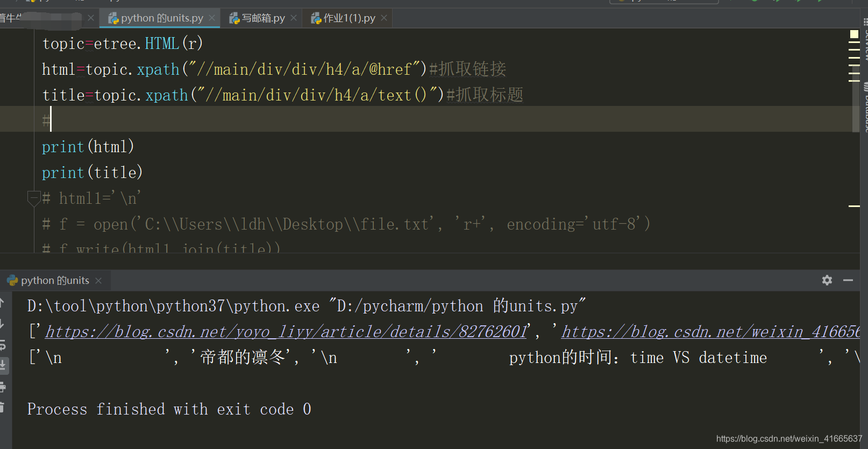Click the highlighted current line with '#'

click(x=426, y=119)
